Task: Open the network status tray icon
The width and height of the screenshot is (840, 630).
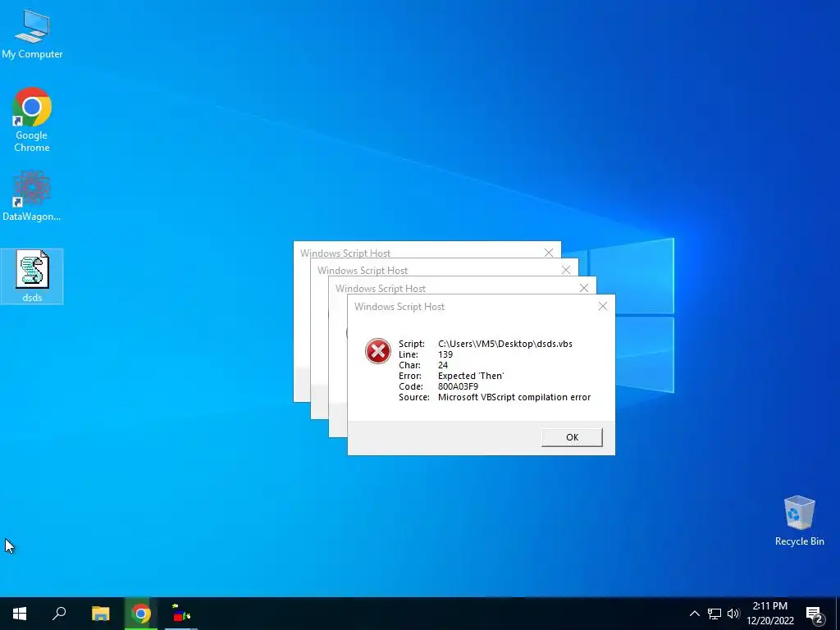Action: pos(714,614)
